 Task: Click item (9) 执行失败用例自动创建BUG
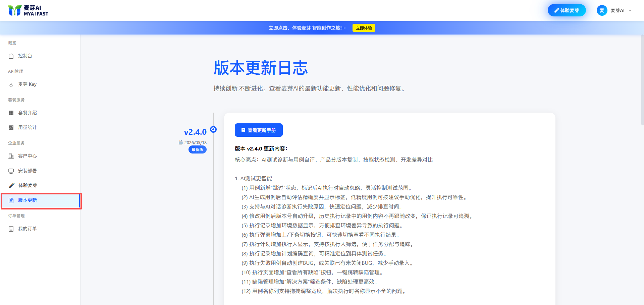pos(328,263)
